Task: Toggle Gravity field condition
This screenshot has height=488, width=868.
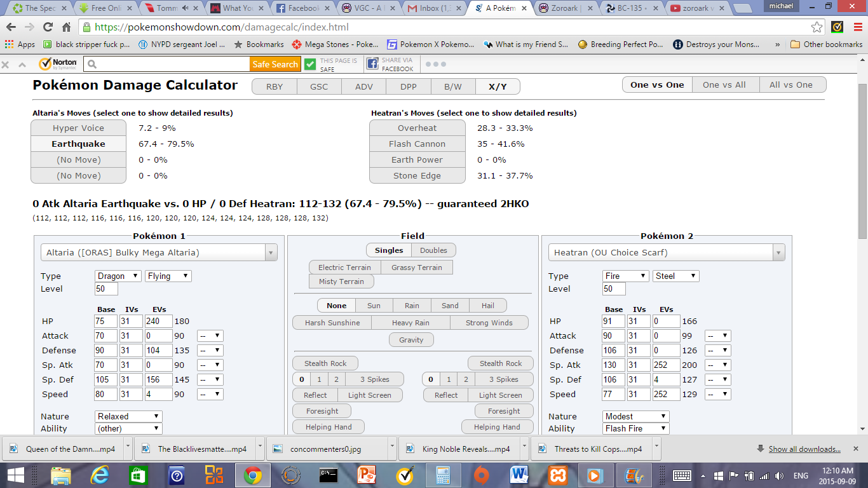Action: coord(411,340)
